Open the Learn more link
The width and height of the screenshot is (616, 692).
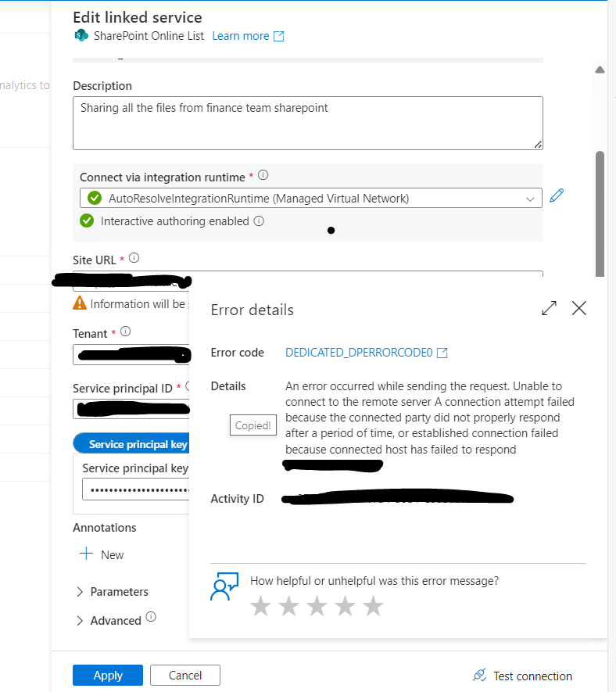241,36
